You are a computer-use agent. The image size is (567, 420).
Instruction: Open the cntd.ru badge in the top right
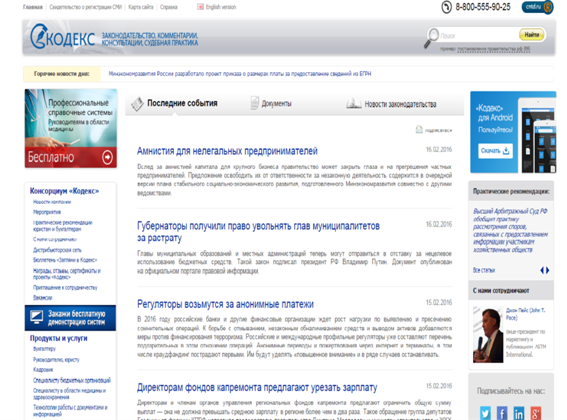pos(537,7)
